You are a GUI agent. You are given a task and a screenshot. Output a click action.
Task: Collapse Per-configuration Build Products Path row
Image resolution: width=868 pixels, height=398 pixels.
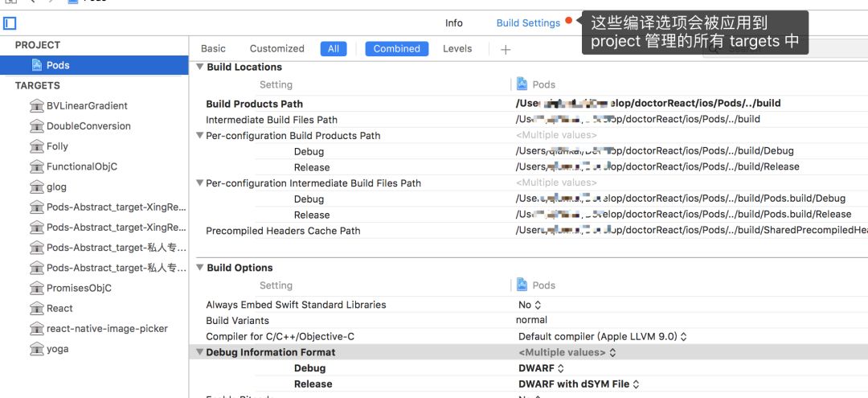[199, 135]
